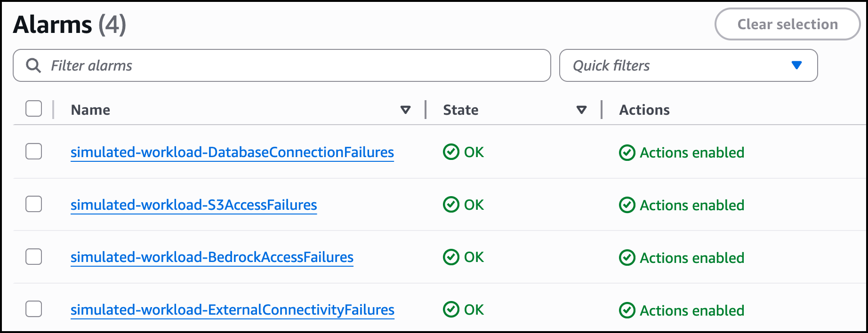This screenshot has height=333, width=868.
Task: Click the search magnifier icon in filter box
Action: tap(33, 65)
